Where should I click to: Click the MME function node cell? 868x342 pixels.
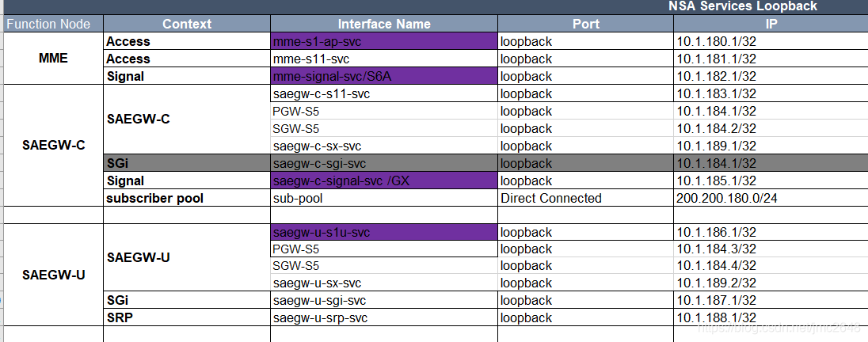[54, 58]
